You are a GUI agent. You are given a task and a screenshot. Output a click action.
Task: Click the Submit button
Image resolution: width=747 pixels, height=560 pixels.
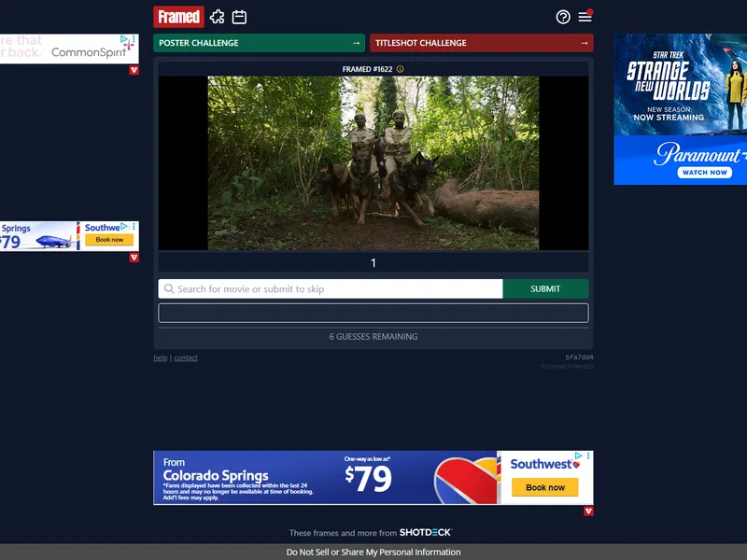[545, 288]
